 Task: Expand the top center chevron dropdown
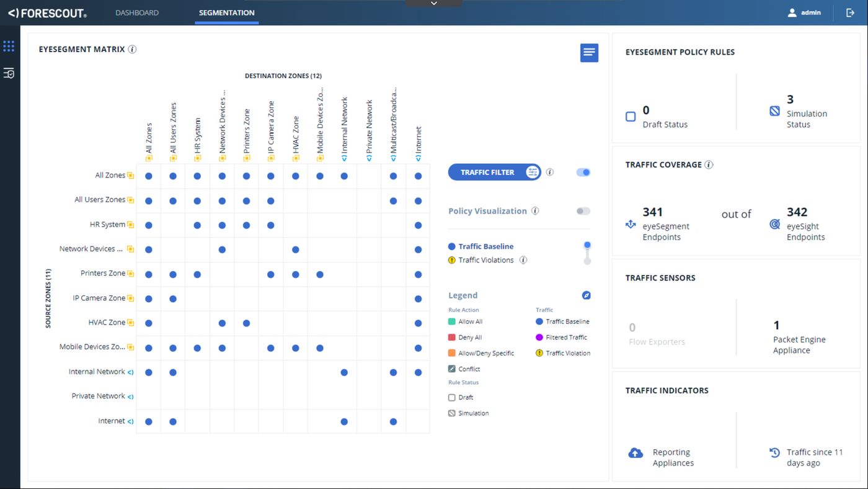coord(433,3)
